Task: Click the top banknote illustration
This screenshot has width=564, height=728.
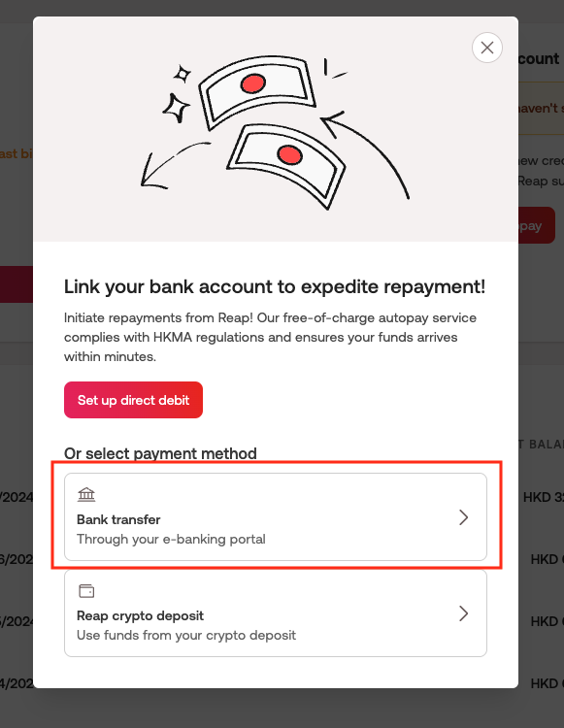Action: pyautogui.click(x=256, y=91)
